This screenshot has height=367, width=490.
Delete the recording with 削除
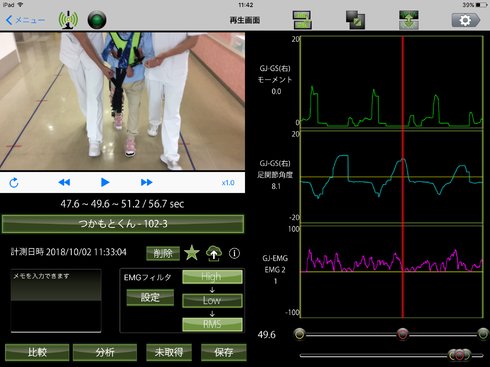click(x=163, y=254)
